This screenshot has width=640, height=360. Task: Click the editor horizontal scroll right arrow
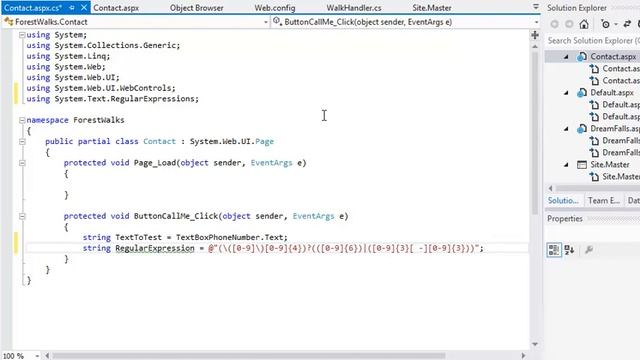[523, 356]
